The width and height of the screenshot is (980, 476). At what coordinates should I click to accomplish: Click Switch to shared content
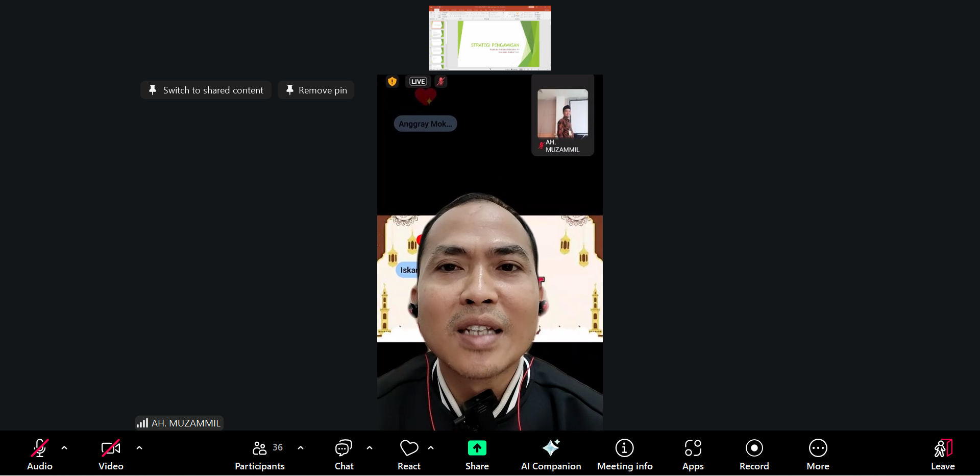tap(206, 90)
